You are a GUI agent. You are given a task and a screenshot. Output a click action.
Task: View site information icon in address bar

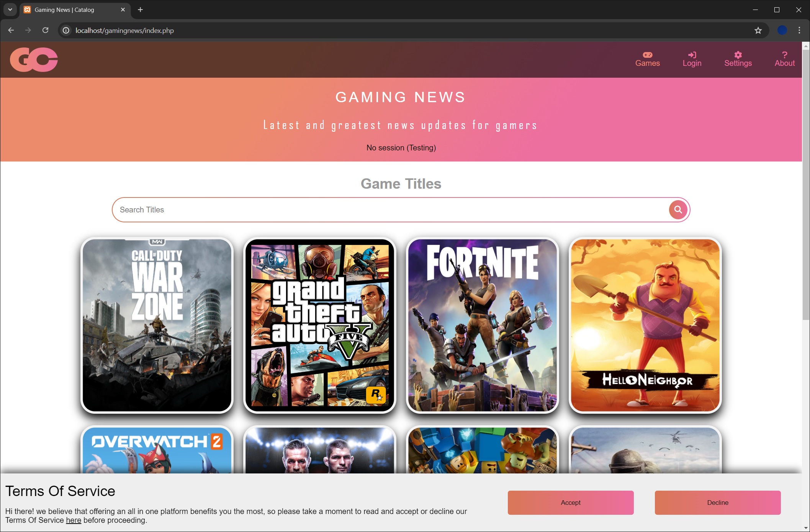coord(66,30)
